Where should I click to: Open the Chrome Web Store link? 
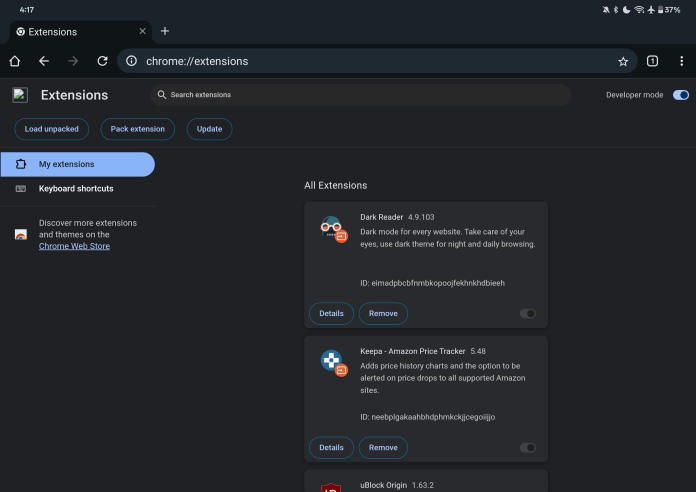click(x=74, y=246)
